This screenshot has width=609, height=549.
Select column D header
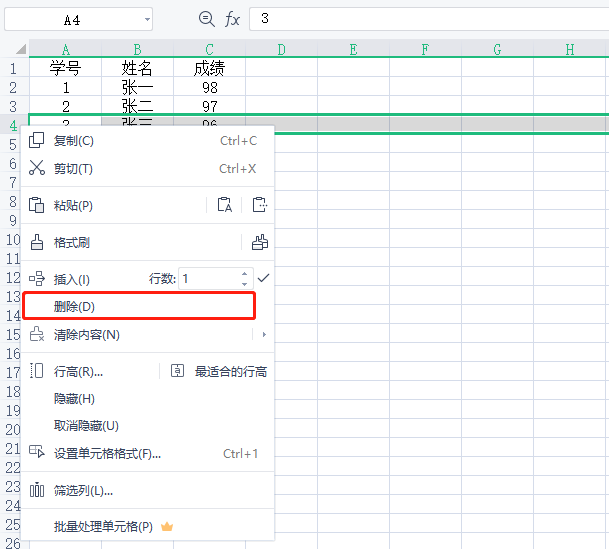(x=281, y=49)
